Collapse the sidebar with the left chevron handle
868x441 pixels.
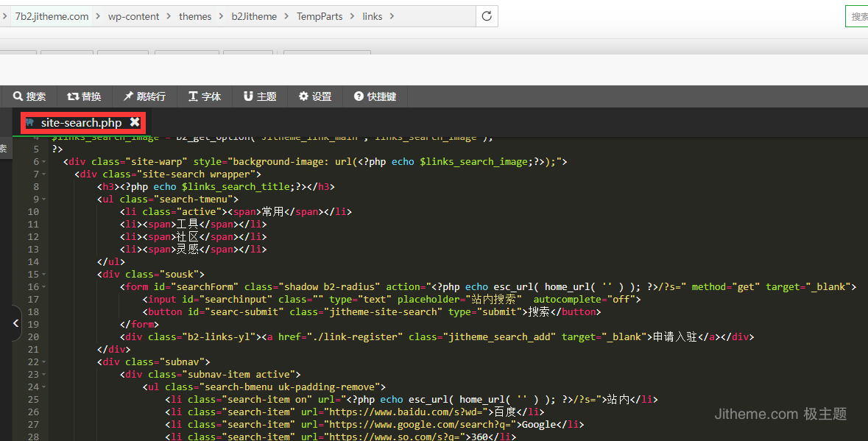(x=16, y=323)
